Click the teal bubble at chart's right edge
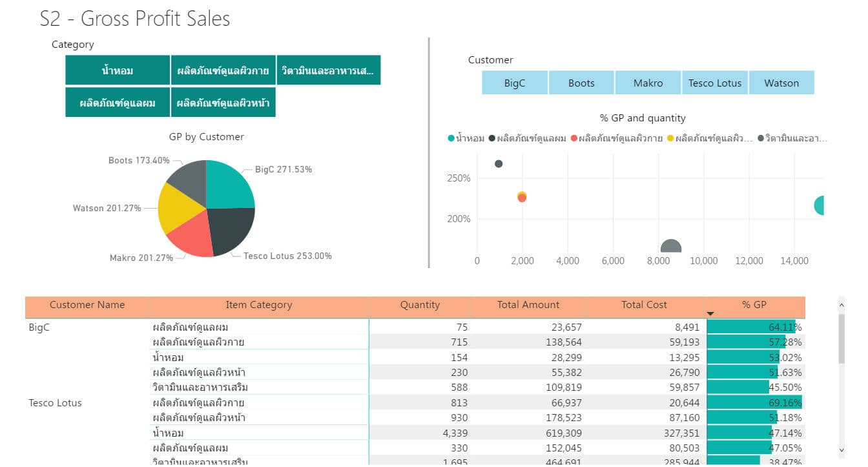The image size is (868, 467). pos(819,206)
